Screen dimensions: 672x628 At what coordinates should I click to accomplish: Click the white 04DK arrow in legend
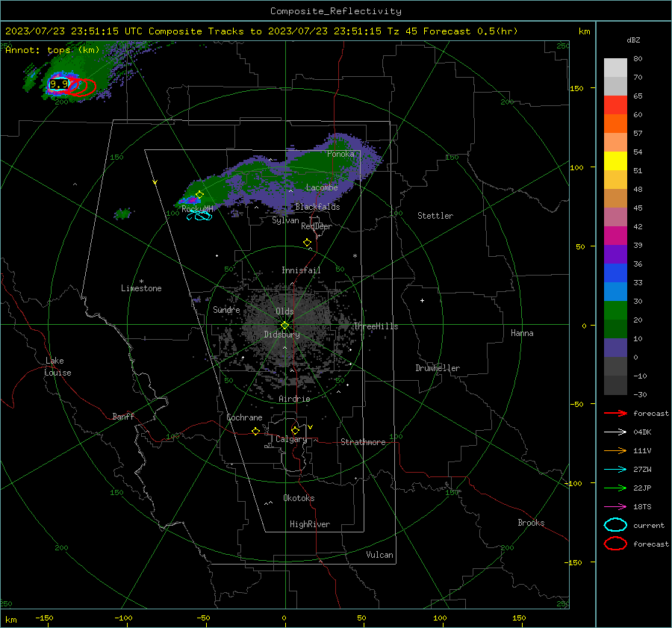[615, 432]
